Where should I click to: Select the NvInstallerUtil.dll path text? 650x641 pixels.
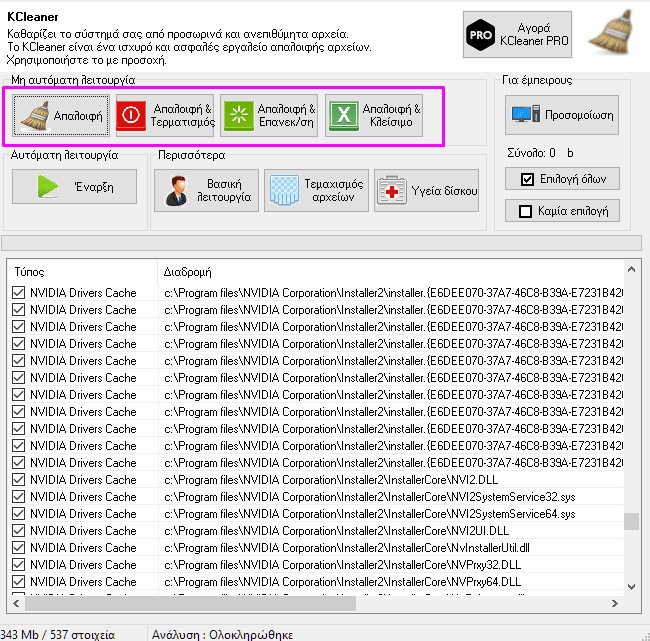coord(347,548)
